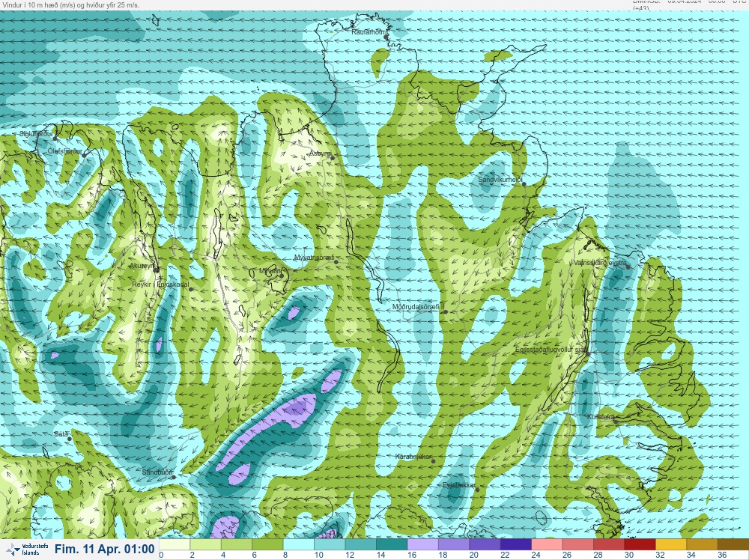
Task: Pick the 16–18 m/s lavender legend swatch
Action: click(422, 544)
